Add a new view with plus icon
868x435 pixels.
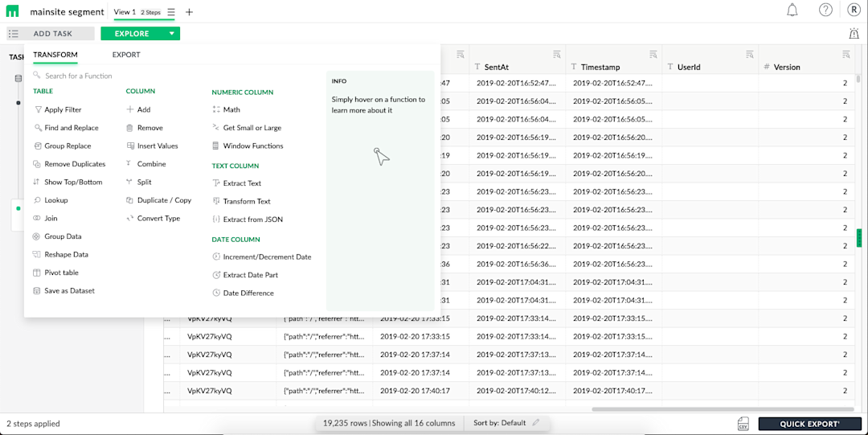tap(190, 11)
